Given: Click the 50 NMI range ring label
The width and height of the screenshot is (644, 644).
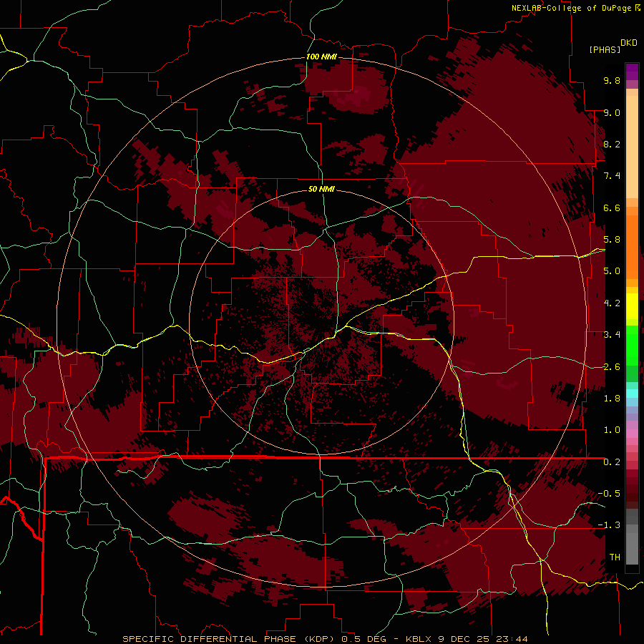Looking at the screenshot, I should click(321, 189).
